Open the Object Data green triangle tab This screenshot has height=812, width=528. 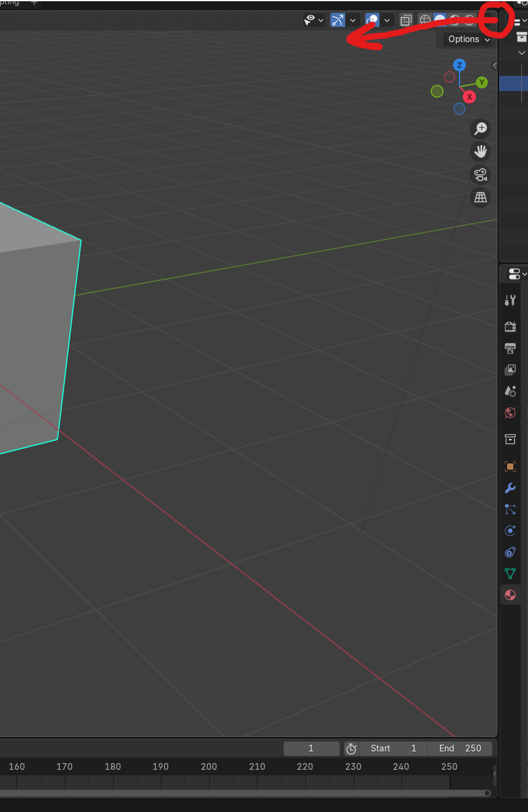coord(510,574)
